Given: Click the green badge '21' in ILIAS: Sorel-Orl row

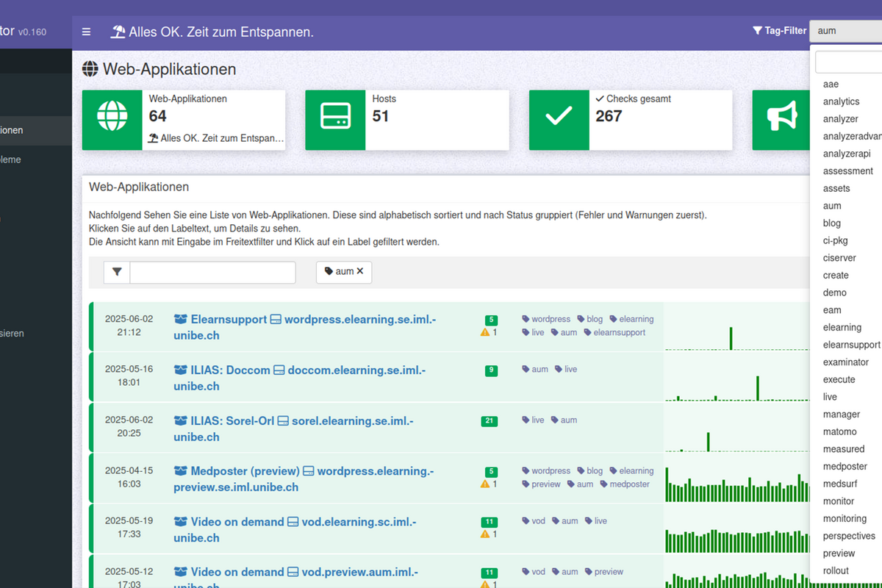Looking at the screenshot, I should coord(489,421).
